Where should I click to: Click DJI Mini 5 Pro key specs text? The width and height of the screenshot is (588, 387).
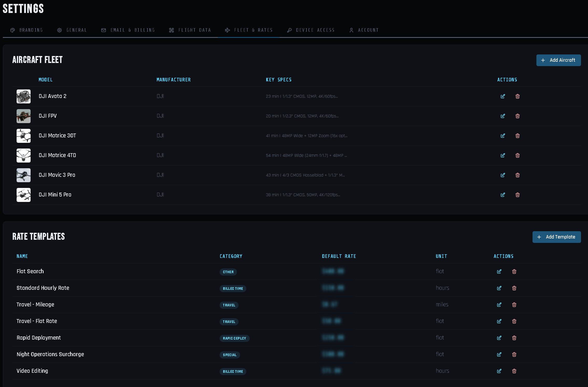pyautogui.click(x=303, y=195)
